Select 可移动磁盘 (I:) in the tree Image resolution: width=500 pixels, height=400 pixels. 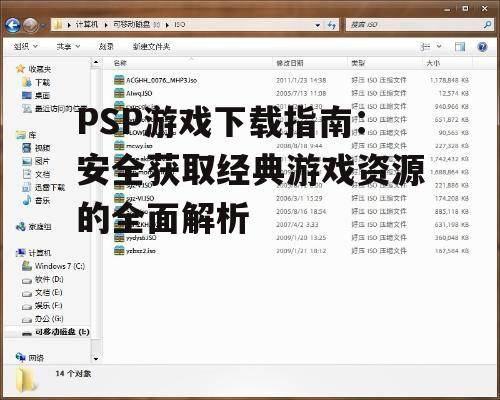[x=62, y=332]
